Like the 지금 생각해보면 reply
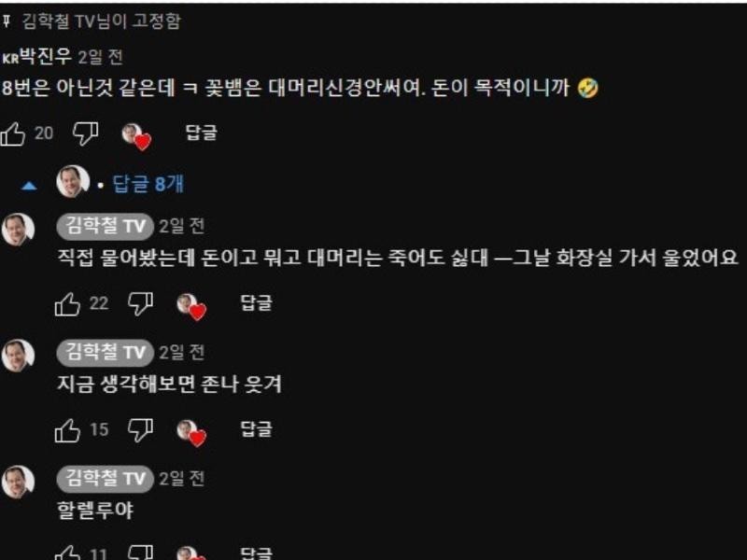This screenshot has height=560, width=747. [67, 430]
